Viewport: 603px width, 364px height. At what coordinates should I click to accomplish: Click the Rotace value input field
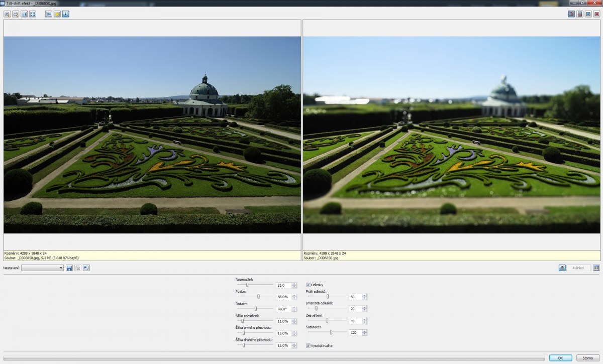pos(283,309)
